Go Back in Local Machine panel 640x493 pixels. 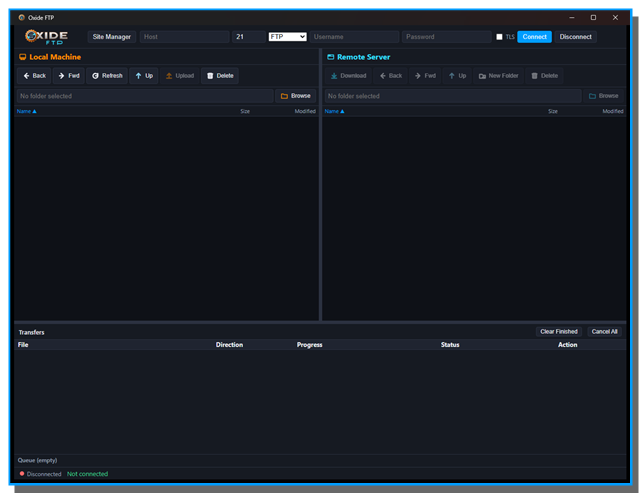pyautogui.click(x=34, y=76)
